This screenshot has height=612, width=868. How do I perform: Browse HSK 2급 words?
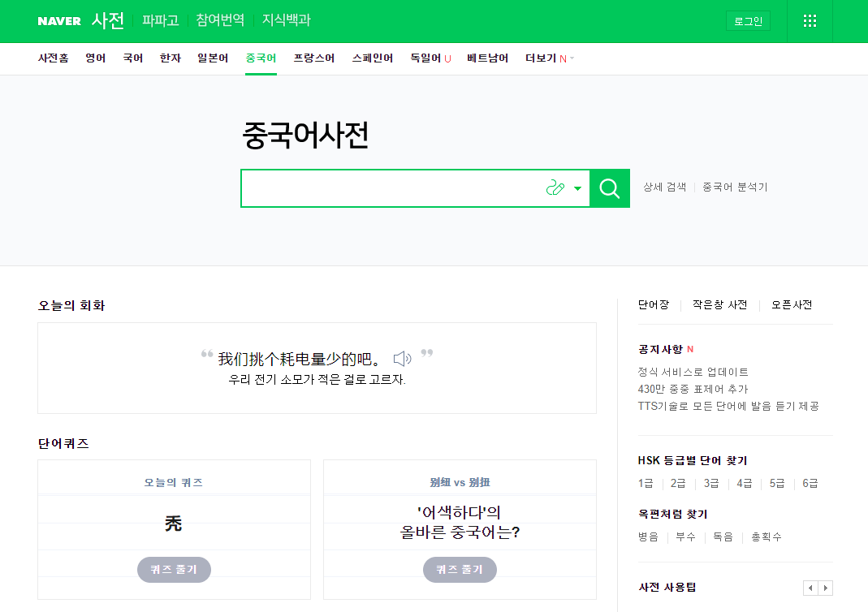pos(678,483)
